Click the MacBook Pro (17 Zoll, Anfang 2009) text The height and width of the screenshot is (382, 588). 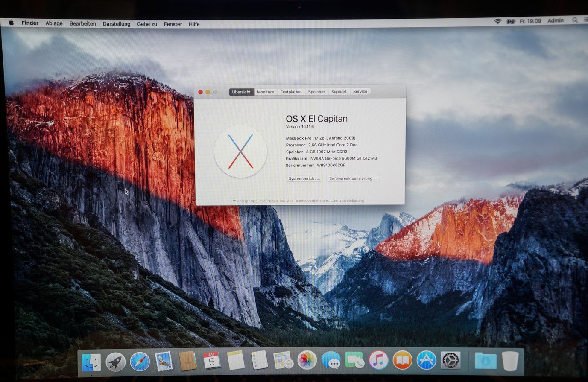point(321,138)
